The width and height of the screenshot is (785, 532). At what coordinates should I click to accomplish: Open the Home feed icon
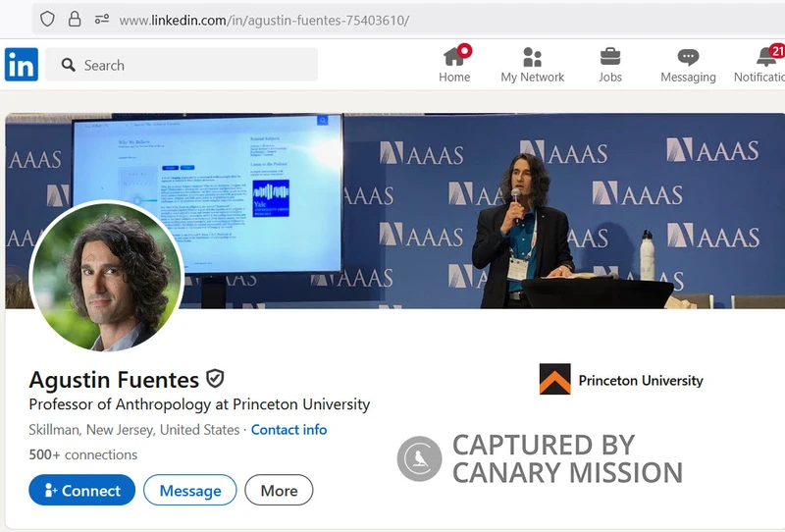[454, 57]
